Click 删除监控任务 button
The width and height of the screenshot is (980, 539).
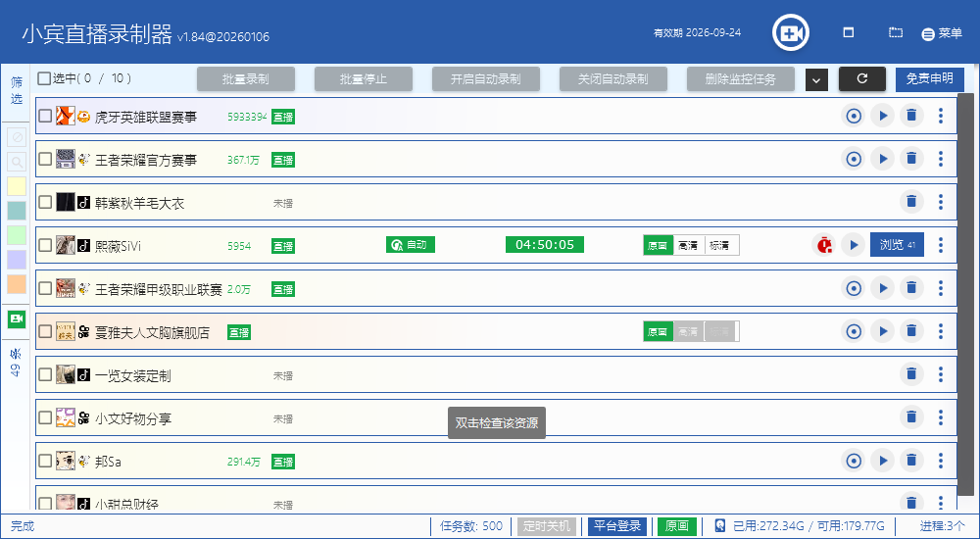[x=741, y=79]
